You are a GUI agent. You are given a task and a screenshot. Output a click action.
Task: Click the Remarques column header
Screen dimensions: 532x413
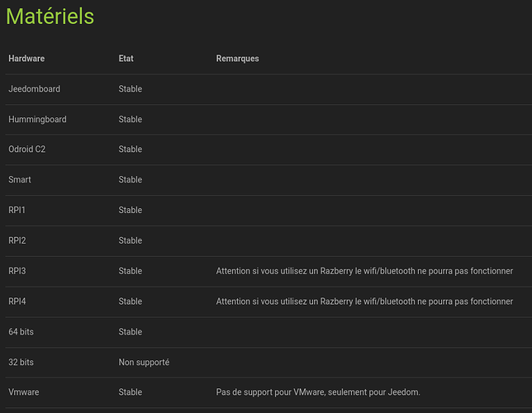point(238,59)
